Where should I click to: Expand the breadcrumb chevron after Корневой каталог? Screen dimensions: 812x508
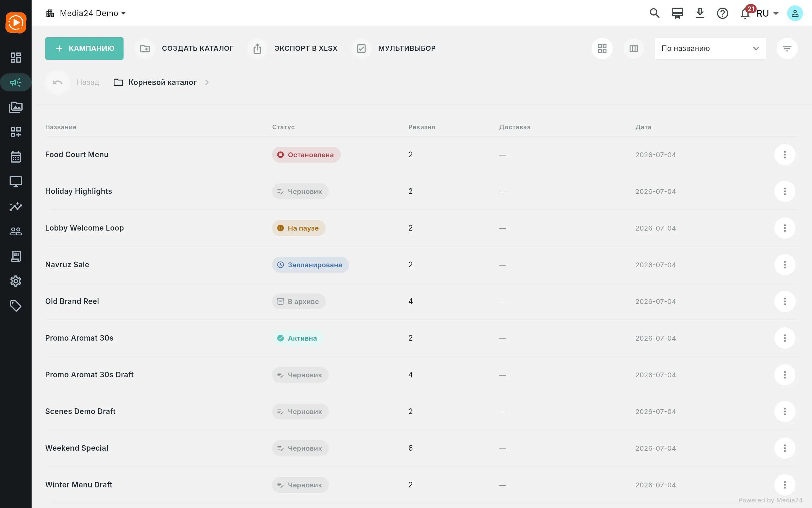(207, 82)
